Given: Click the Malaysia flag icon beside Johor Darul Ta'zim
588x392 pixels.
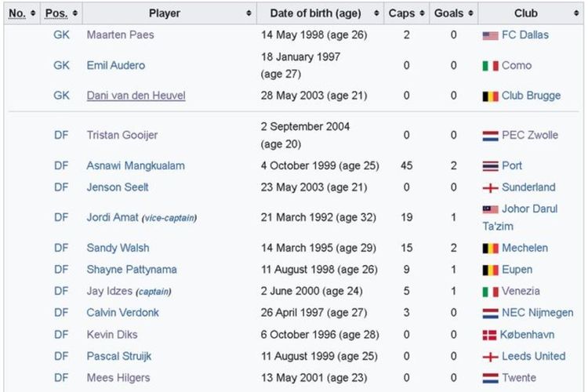Looking at the screenshot, I should pos(490,209).
